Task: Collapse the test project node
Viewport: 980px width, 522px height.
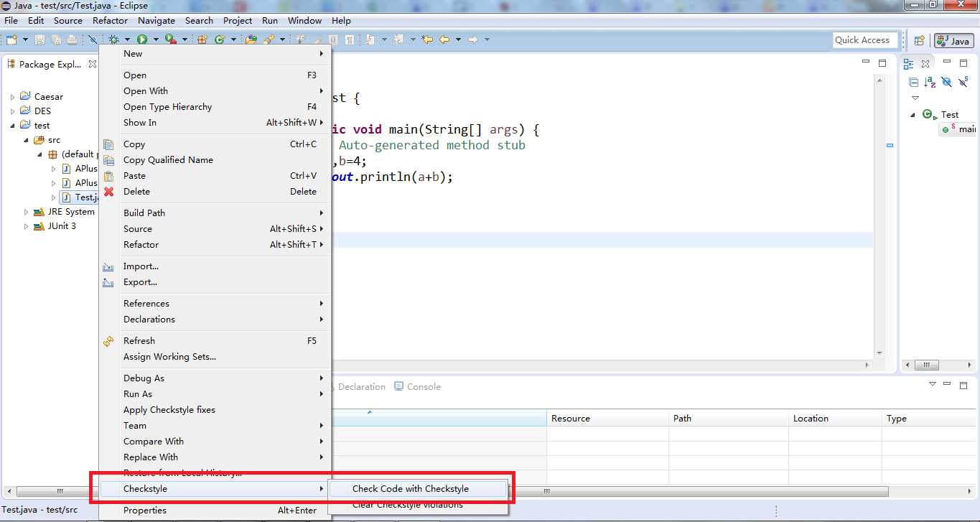Action: 13,126
